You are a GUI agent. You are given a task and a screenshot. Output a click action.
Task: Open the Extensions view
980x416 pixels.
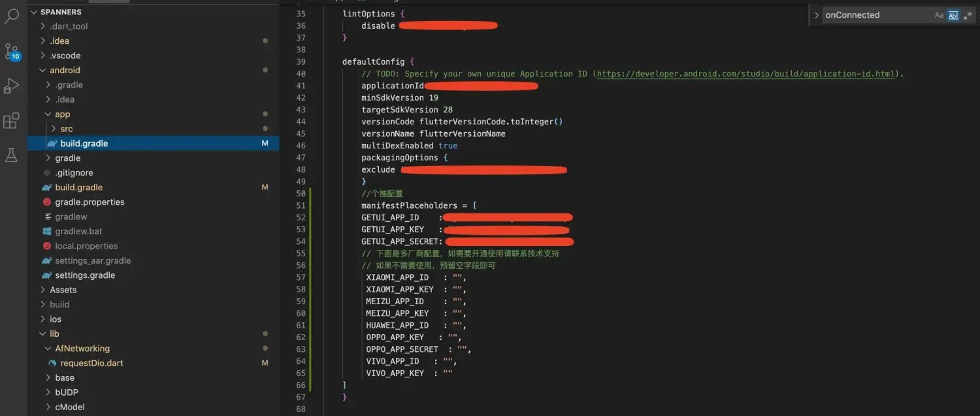tap(12, 121)
